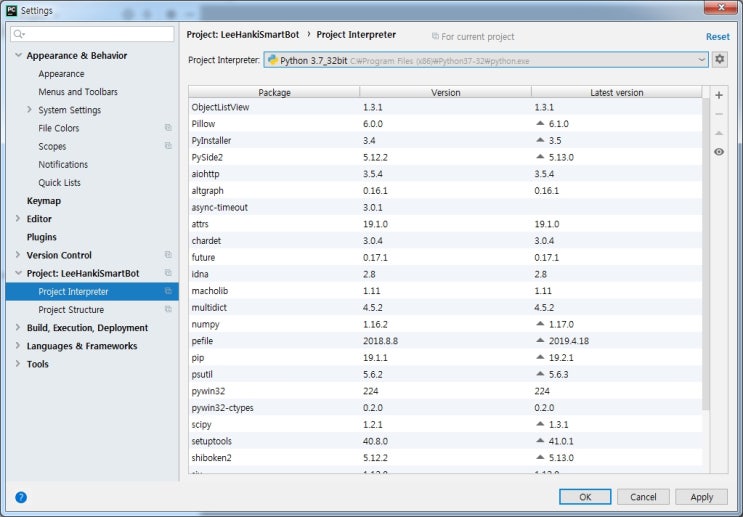Collapse Project: LeeHankiSmartBot section
The image size is (743, 517).
(x=18, y=273)
